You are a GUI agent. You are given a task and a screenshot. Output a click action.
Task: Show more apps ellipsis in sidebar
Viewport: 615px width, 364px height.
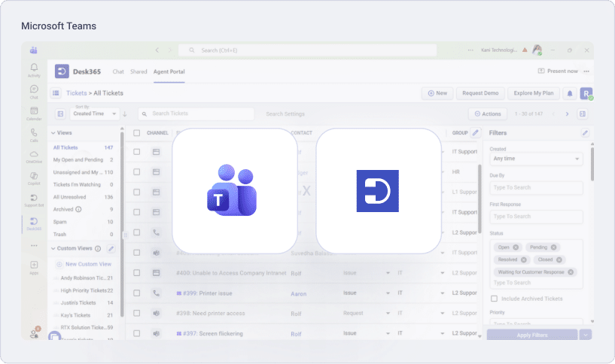point(34,246)
